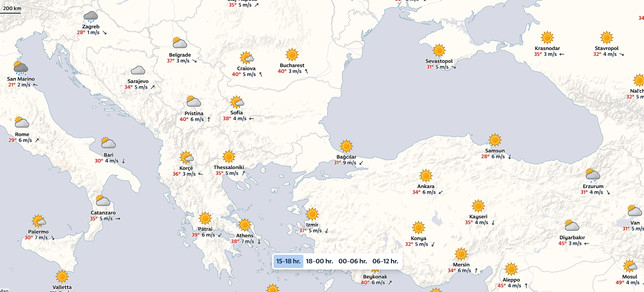The width and height of the screenshot is (644, 292).
Task: Click the weather icon above Sofia
Action: pos(237,102)
